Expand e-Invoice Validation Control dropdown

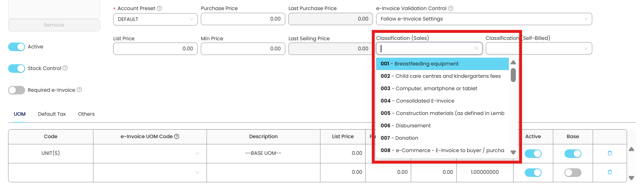(484, 19)
